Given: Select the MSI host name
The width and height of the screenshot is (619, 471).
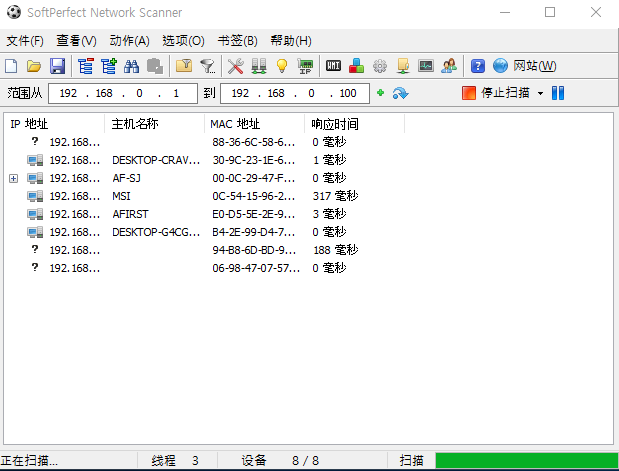Looking at the screenshot, I should [x=121, y=196].
